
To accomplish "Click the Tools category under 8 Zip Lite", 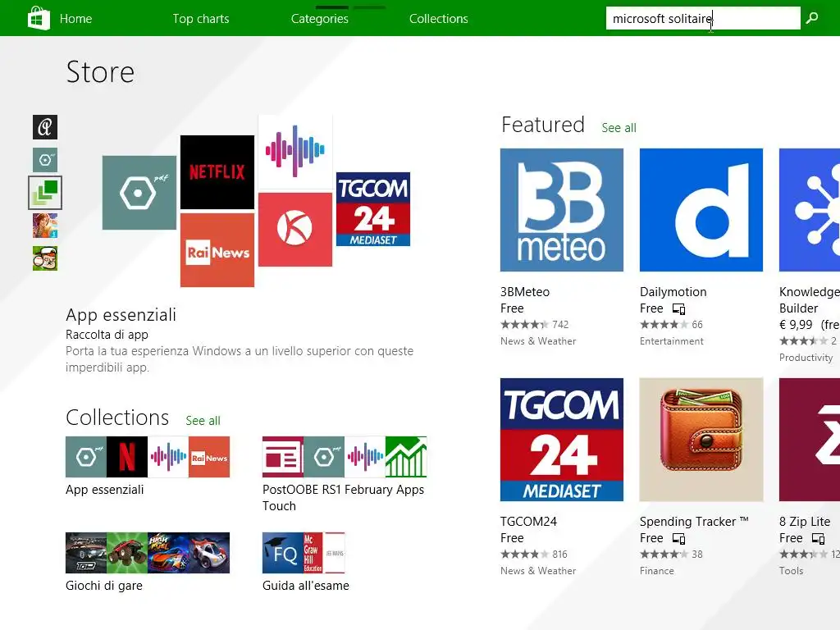I will pos(792,571).
